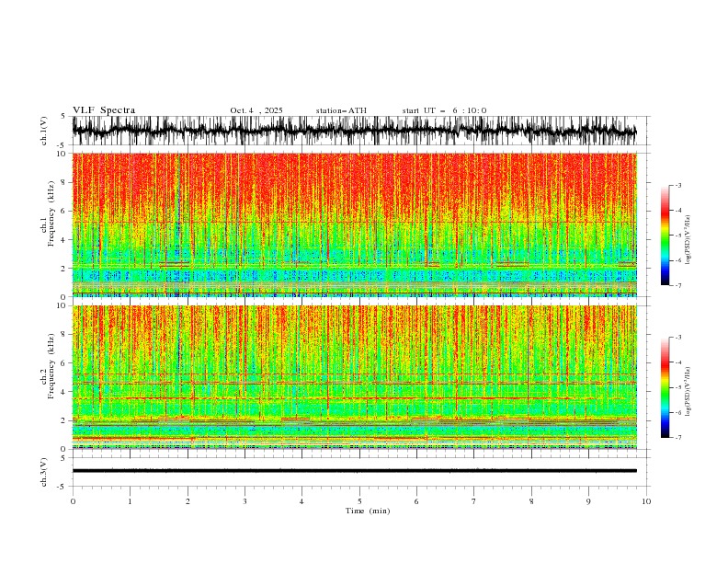Click the time axis tick label "9"
728x563 pixels.
[x=588, y=501]
